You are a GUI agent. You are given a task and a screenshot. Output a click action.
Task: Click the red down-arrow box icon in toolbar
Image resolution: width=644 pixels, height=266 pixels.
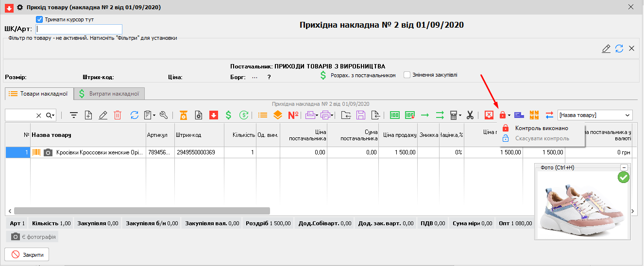(x=213, y=115)
